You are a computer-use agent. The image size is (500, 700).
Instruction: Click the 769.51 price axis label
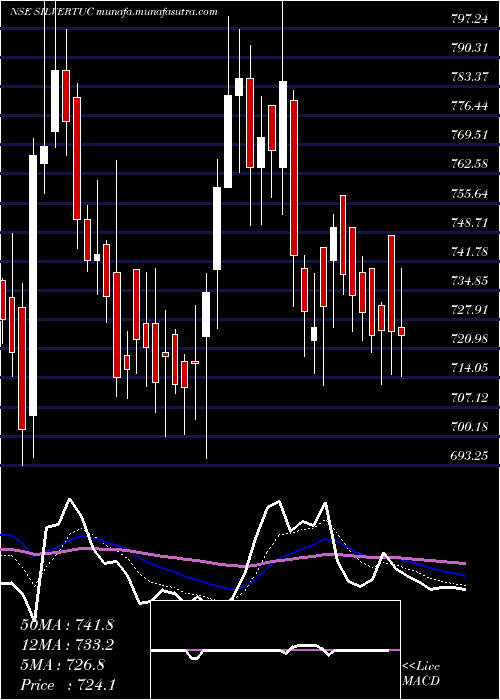pos(470,135)
